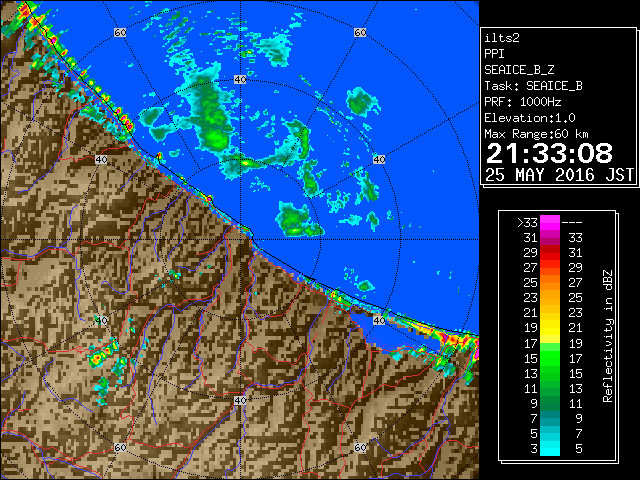Viewport: 640px width, 480px height.
Task: Click the "40" range label due south of center
Action: pos(240,400)
